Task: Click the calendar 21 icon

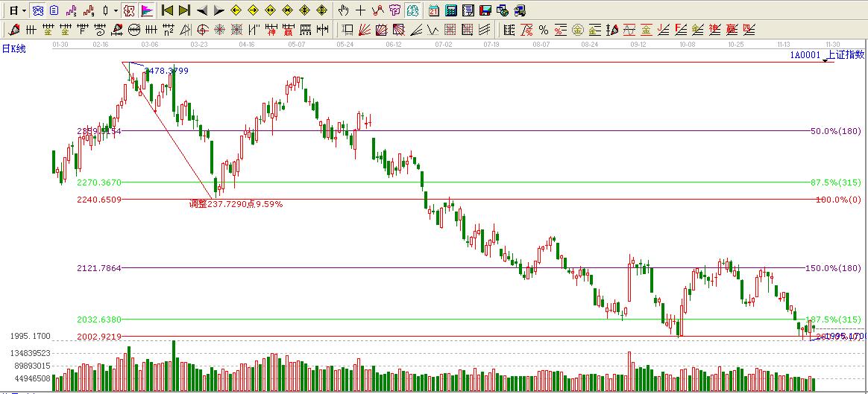Action: [434, 10]
